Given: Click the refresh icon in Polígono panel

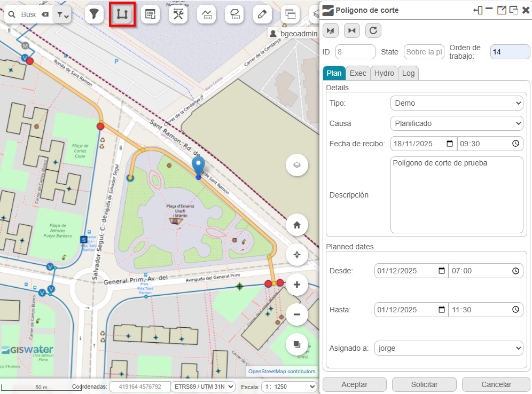Looking at the screenshot, I should click(x=373, y=30).
